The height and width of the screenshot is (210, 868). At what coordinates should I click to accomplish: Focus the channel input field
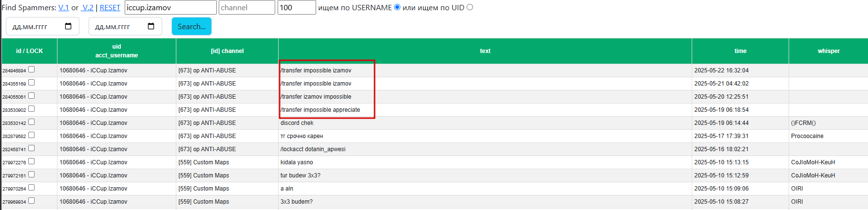click(247, 7)
